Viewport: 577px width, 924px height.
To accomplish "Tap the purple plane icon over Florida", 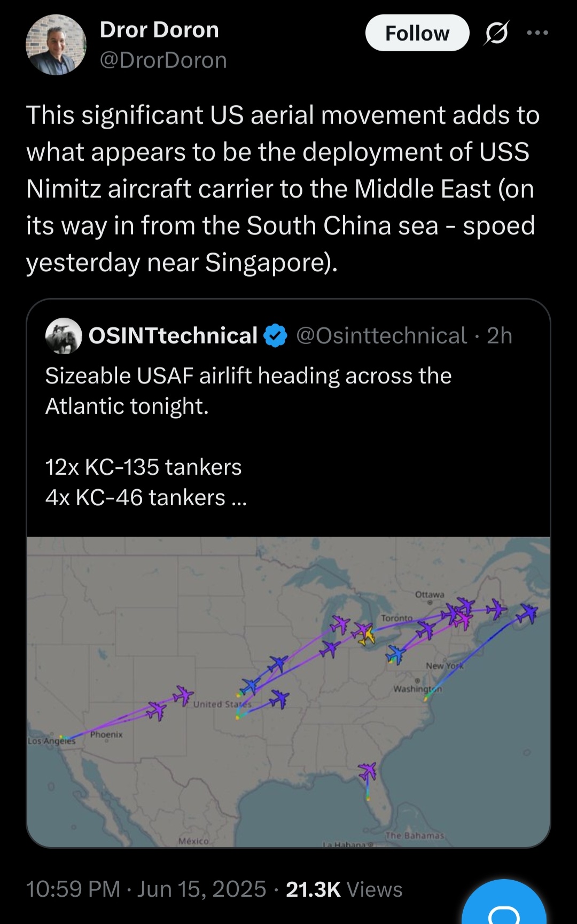I will tap(368, 771).
